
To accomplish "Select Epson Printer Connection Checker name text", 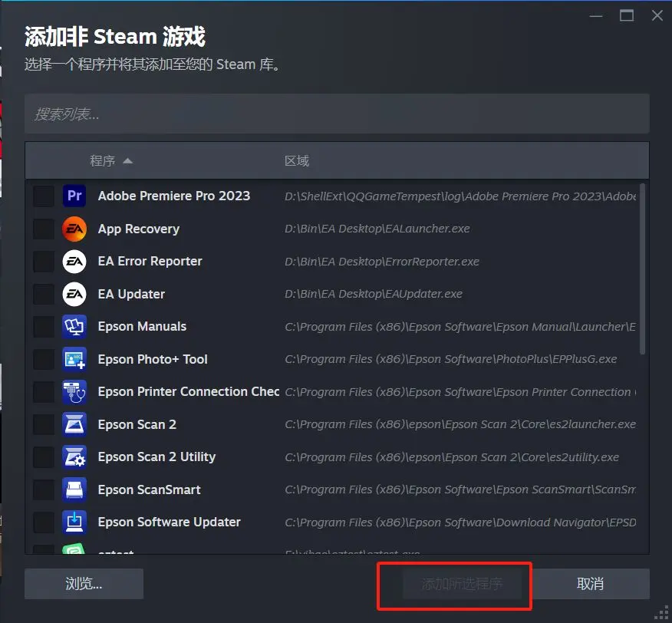I will (x=189, y=392).
